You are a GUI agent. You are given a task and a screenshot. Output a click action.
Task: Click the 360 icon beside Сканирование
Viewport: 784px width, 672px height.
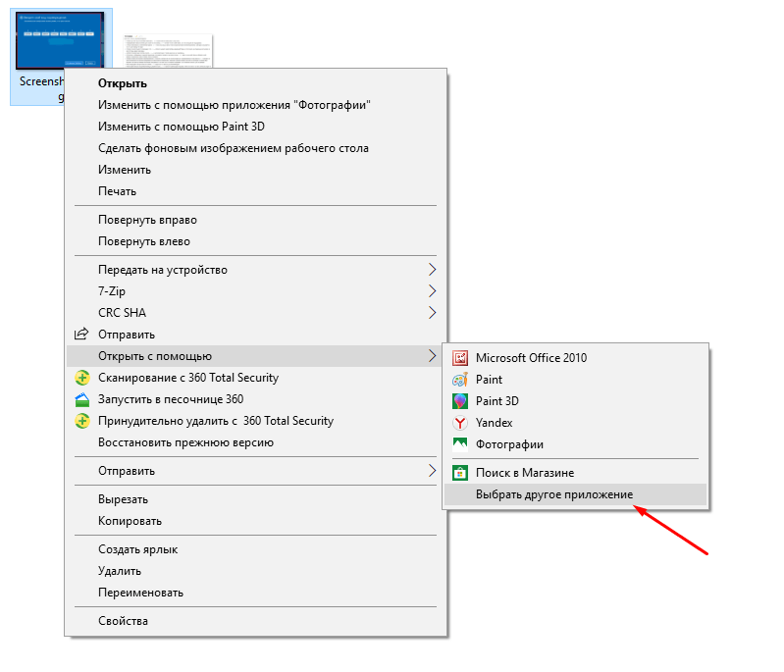[x=82, y=378]
